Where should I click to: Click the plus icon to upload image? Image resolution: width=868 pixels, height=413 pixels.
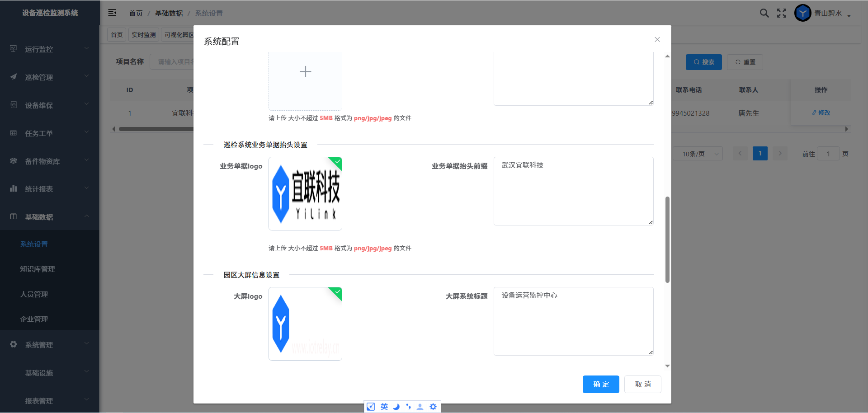point(305,72)
